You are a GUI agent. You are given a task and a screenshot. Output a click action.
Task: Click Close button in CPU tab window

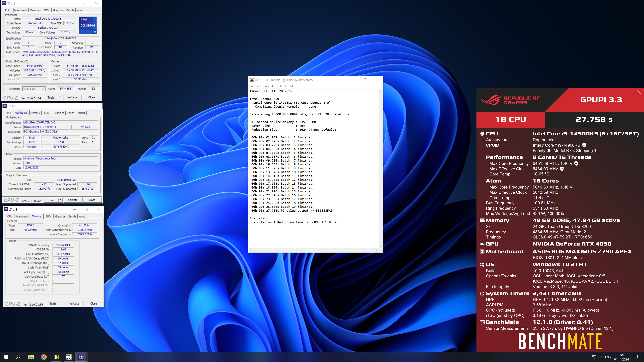point(92,97)
